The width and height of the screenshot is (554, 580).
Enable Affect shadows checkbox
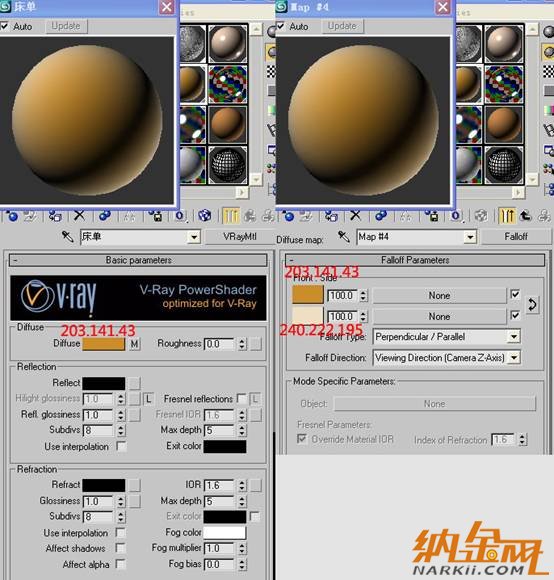tap(120, 548)
